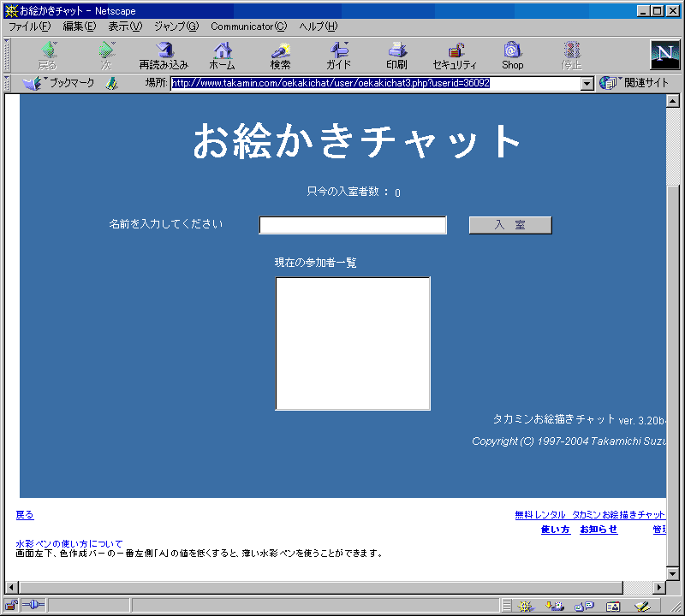This screenshot has height=616, width=685.
Task: Open Search (検索) toolbar button
Action: [x=281, y=56]
